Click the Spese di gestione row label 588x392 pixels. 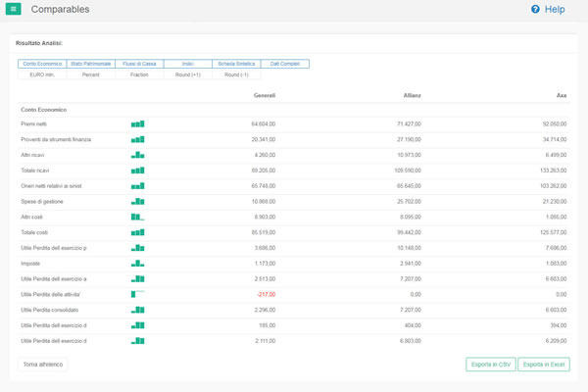pyautogui.click(x=42, y=202)
